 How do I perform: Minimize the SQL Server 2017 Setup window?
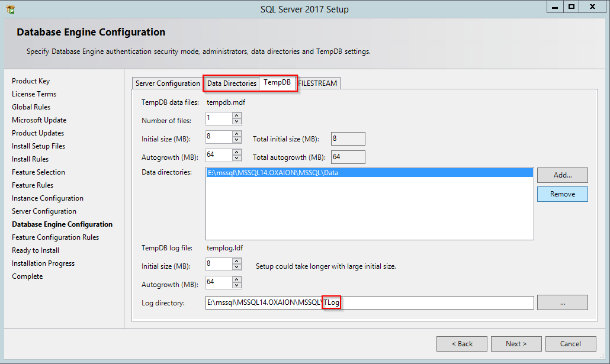(x=555, y=7)
